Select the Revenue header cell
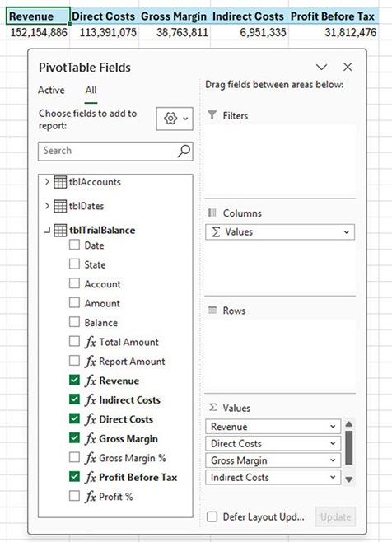Screen dimensions: 392x542 38,16
